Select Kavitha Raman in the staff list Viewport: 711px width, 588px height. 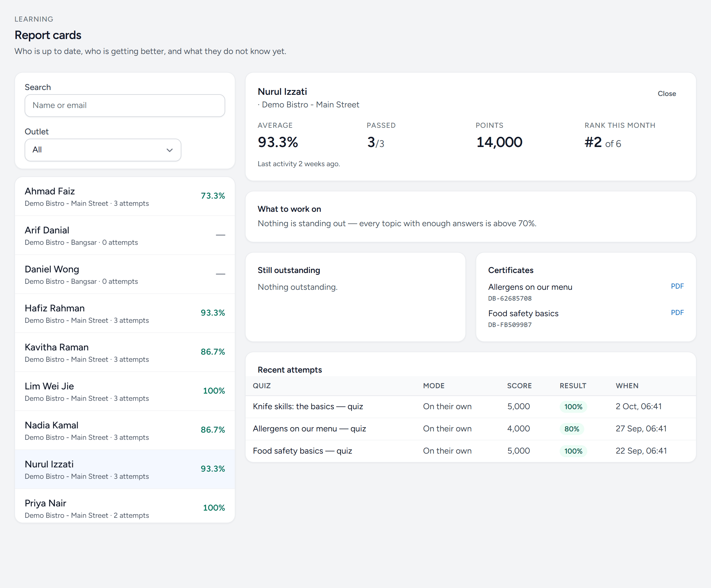tap(125, 352)
